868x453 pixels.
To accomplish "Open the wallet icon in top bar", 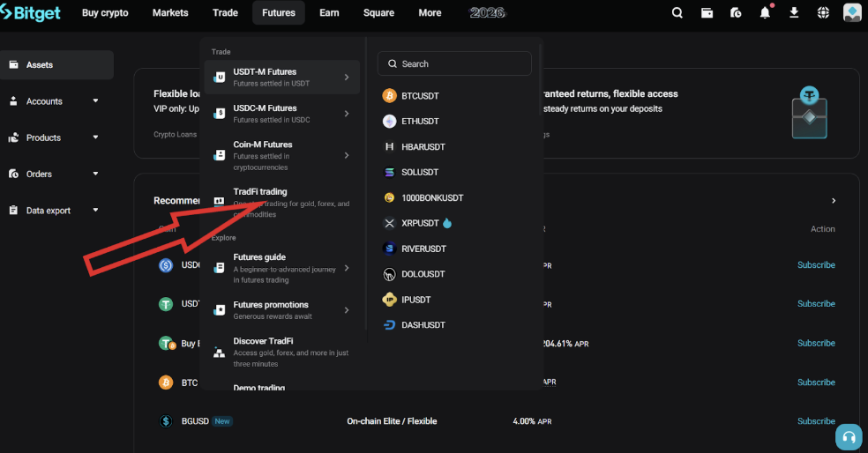I will pyautogui.click(x=707, y=13).
